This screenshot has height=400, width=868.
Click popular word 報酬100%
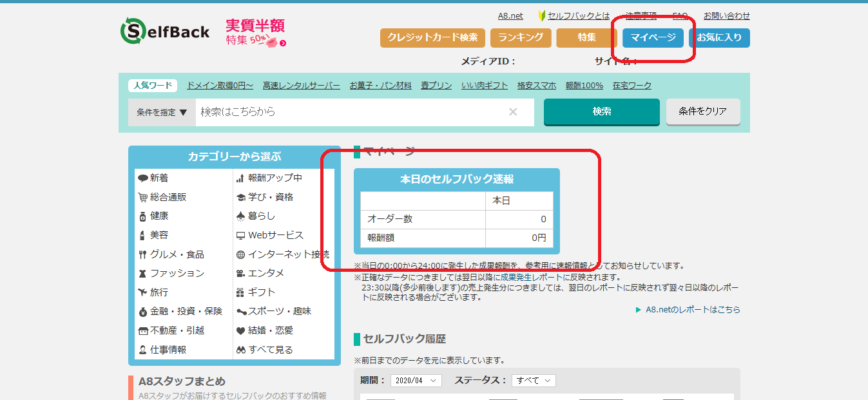click(x=584, y=86)
